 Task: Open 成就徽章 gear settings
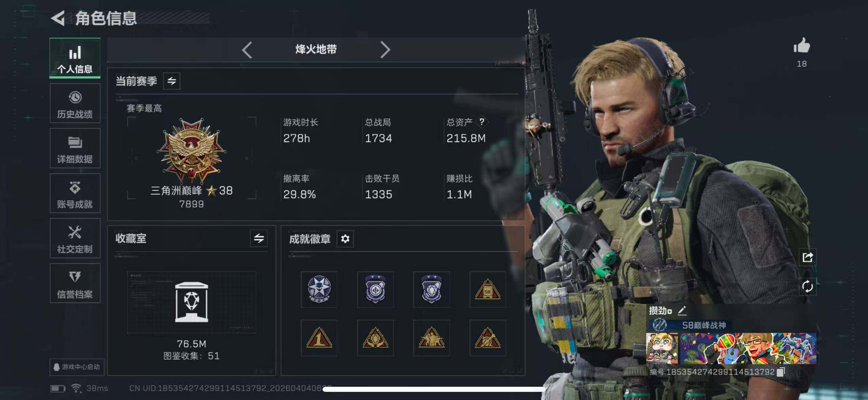point(345,239)
